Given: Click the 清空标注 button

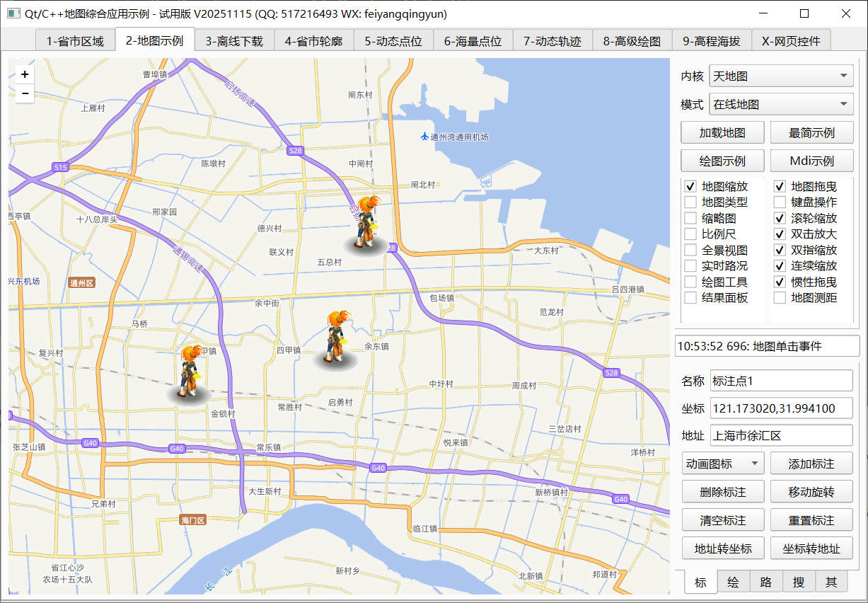Looking at the screenshot, I should click(x=722, y=520).
